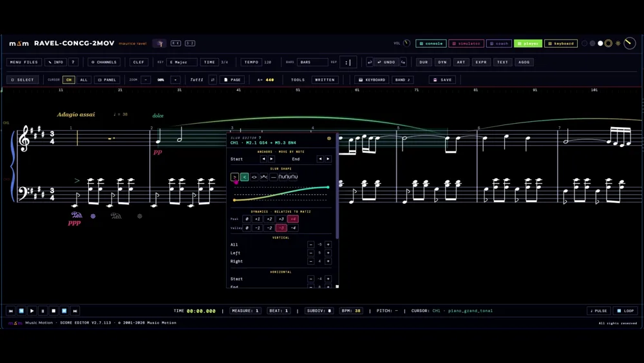The height and width of the screenshot is (363, 644).
Task: Open the BARS dropdown field
Action: (312, 62)
